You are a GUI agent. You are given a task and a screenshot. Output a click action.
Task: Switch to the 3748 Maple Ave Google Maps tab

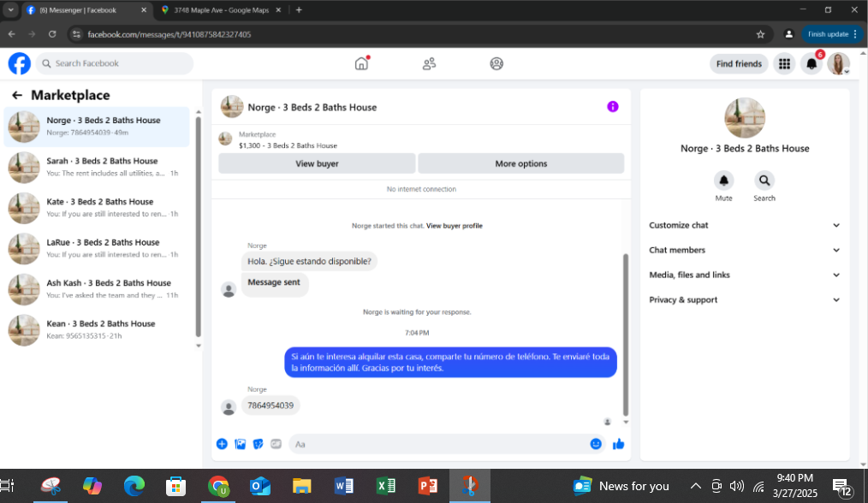221,10
